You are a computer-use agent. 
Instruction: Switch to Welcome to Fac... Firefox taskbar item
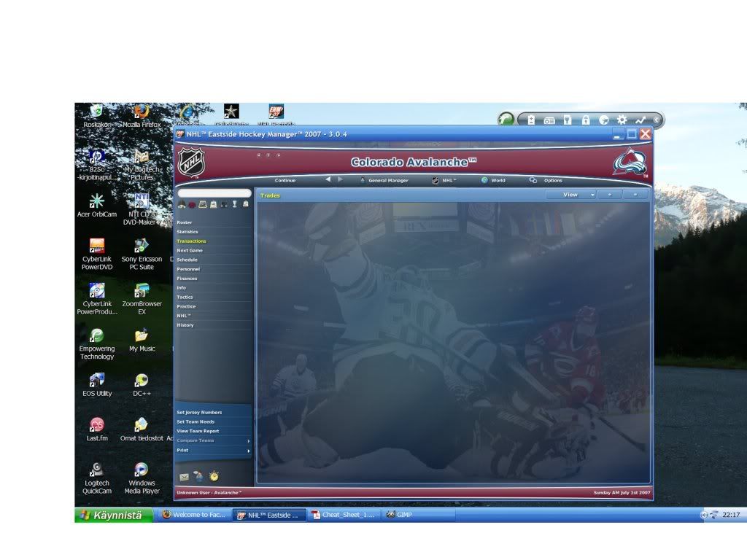[194, 515]
